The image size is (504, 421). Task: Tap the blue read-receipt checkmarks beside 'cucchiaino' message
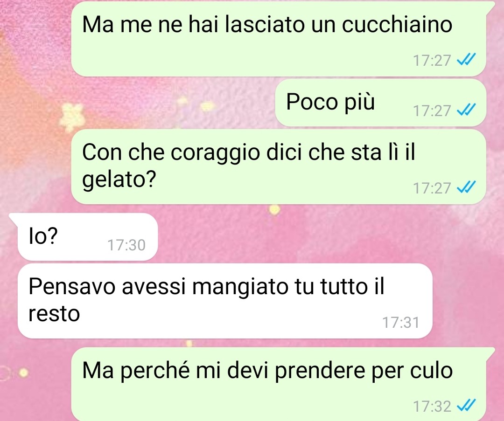[x=466, y=59]
